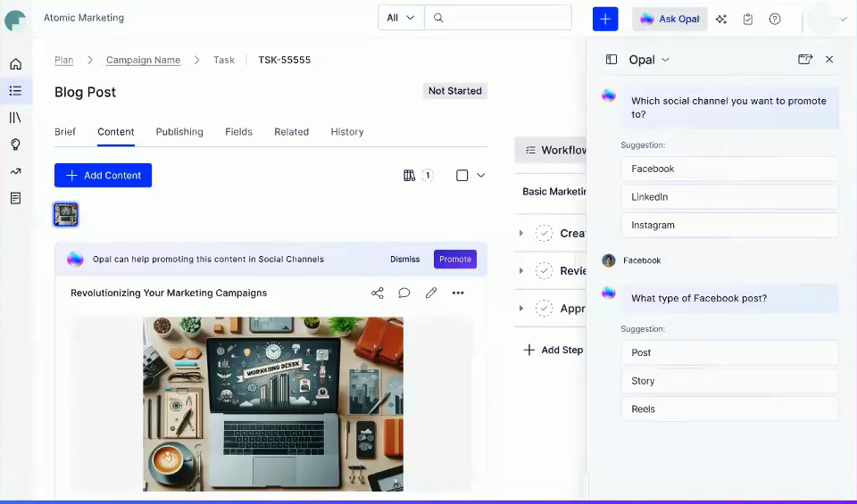This screenshot has width=857, height=504.
Task: Click the user avatar in header
Action: pyautogui.click(x=823, y=19)
